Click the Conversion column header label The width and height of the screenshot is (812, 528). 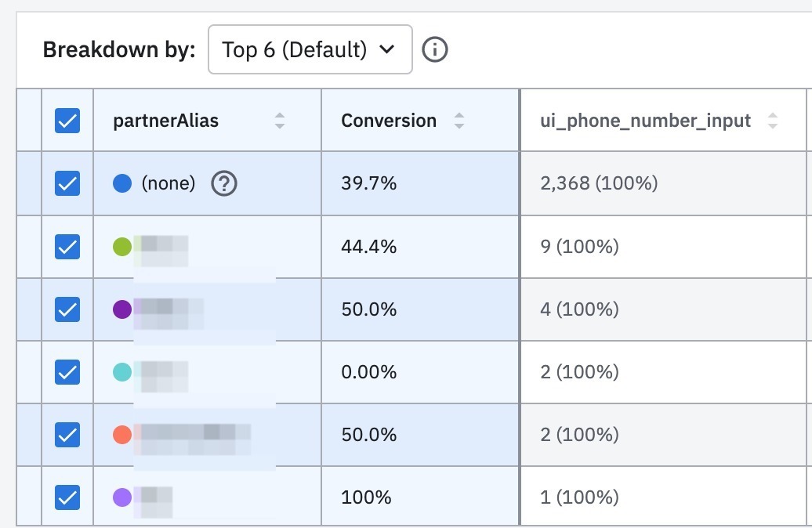(389, 121)
